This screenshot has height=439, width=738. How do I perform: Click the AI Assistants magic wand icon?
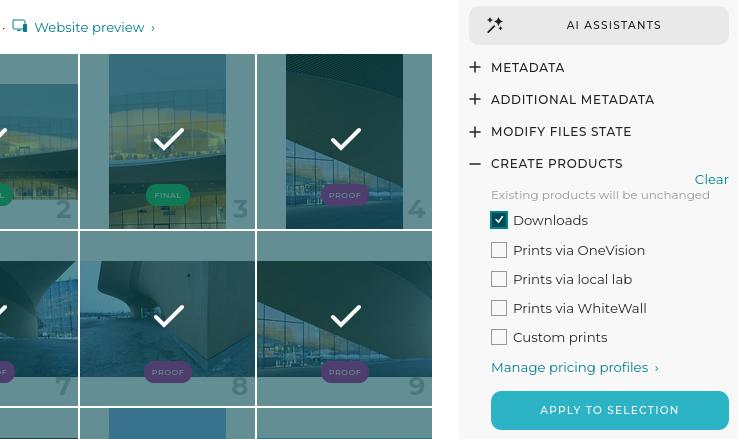click(495, 25)
